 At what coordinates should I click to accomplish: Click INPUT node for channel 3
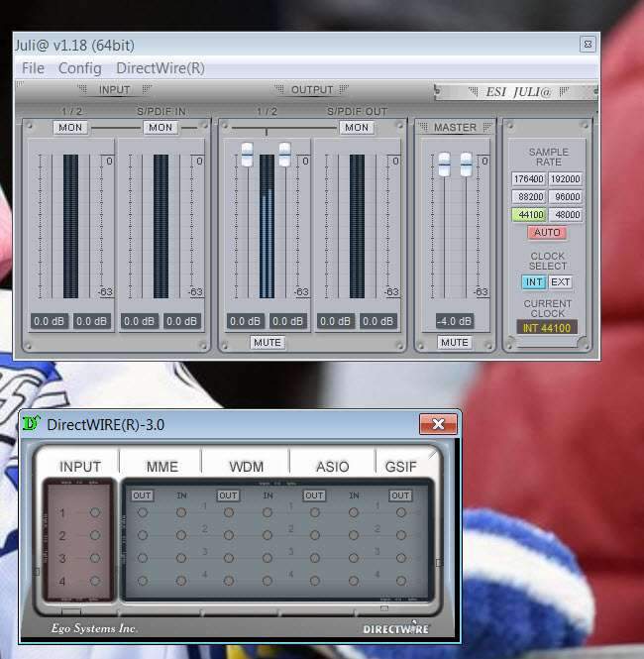tap(95, 558)
